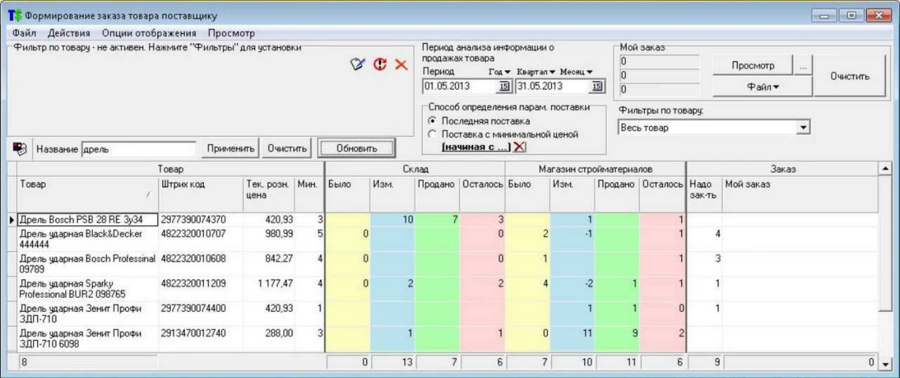Viewport: 900px width, 378px height.
Task: Click large Очистить button in Мой заказ
Action: click(850, 76)
